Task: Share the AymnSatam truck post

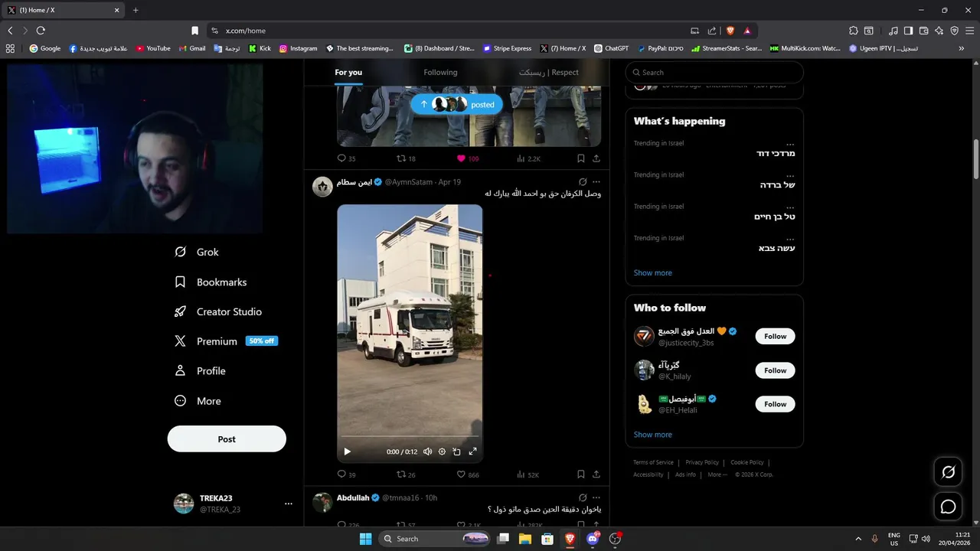Action: pyautogui.click(x=596, y=474)
